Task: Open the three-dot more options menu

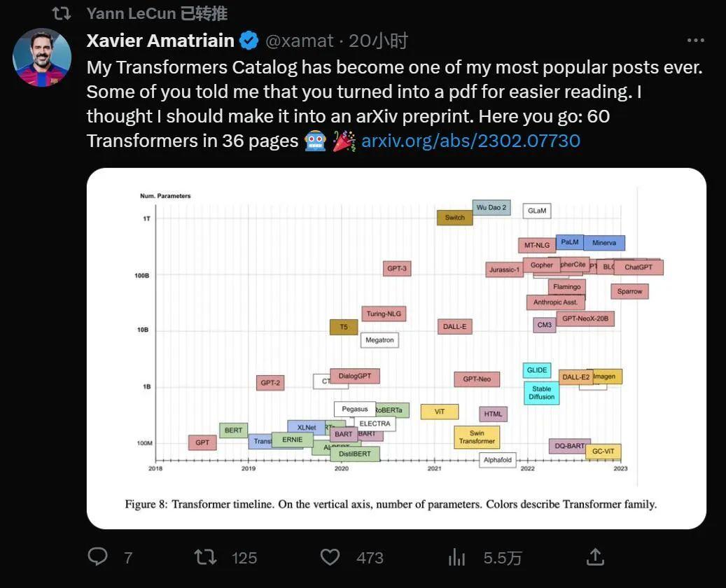Action: [695, 41]
